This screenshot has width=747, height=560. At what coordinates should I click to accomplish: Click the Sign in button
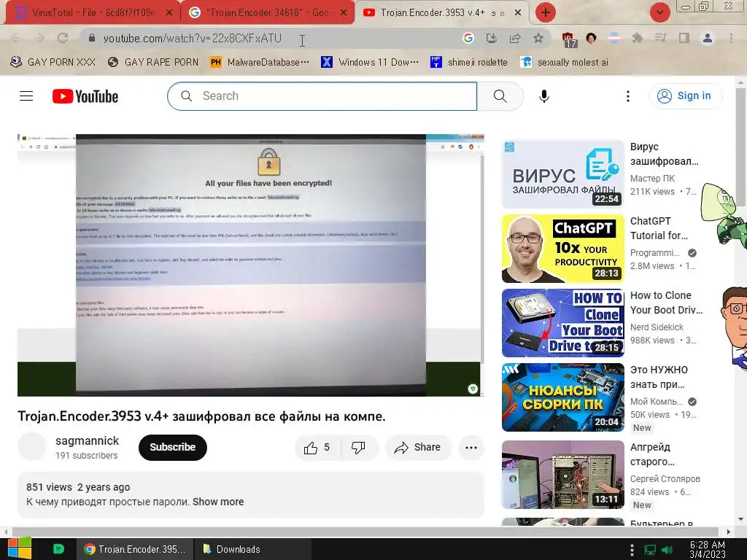coord(685,96)
